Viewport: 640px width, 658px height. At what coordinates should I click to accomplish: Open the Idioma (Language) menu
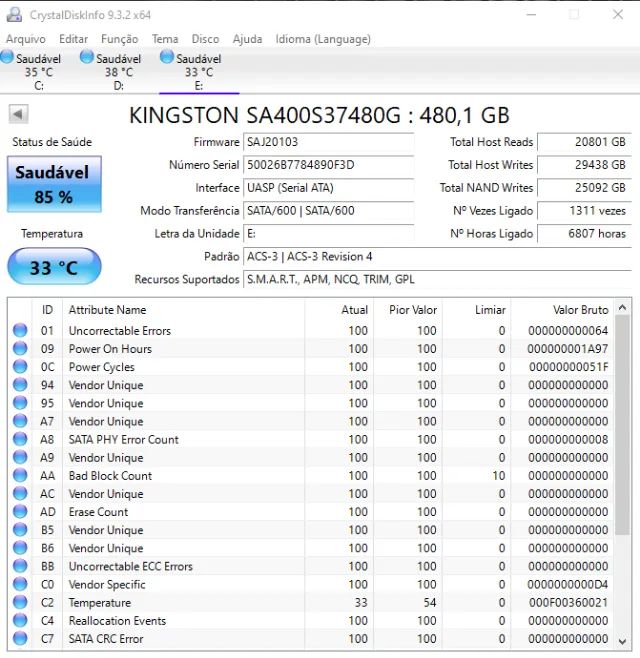click(x=323, y=39)
